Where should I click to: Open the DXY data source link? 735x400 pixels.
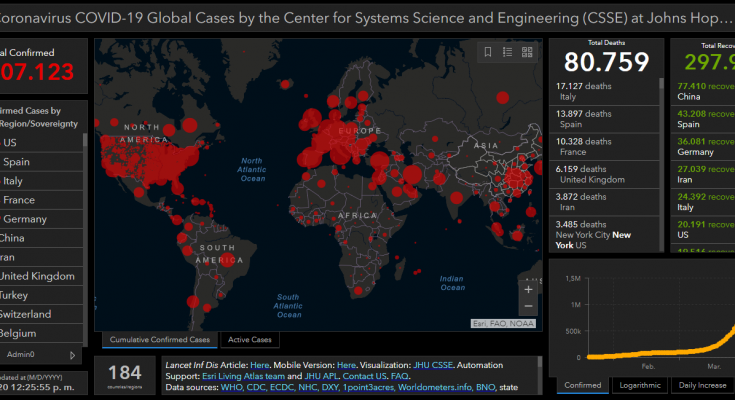(x=330, y=387)
